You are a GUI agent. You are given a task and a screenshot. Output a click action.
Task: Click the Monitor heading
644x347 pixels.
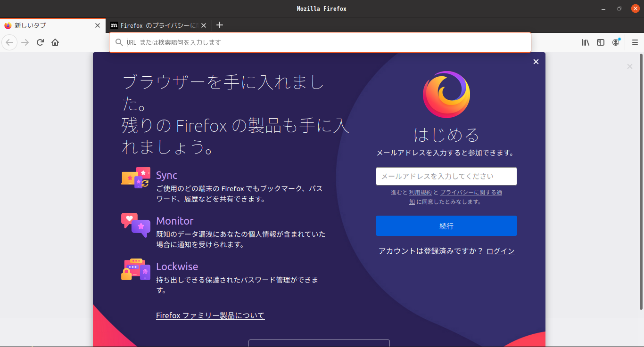pos(174,221)
